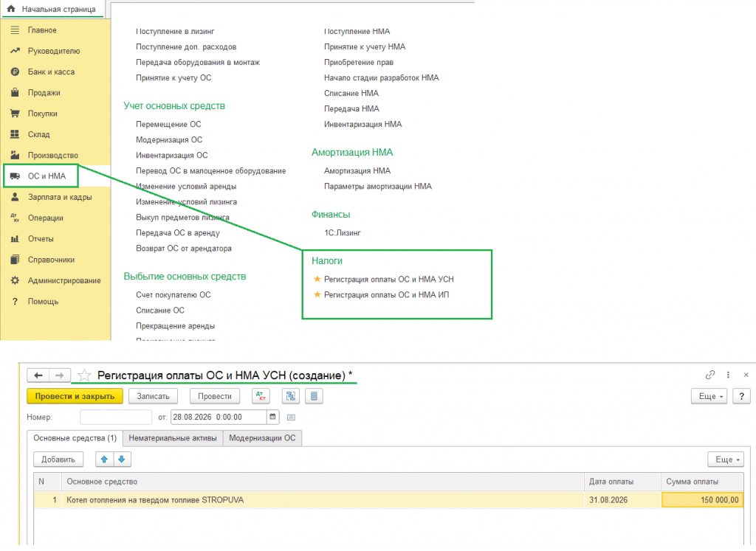Add document to favorites with star
The height and width of the screenshot is (551, 756).
click(84, 375)
